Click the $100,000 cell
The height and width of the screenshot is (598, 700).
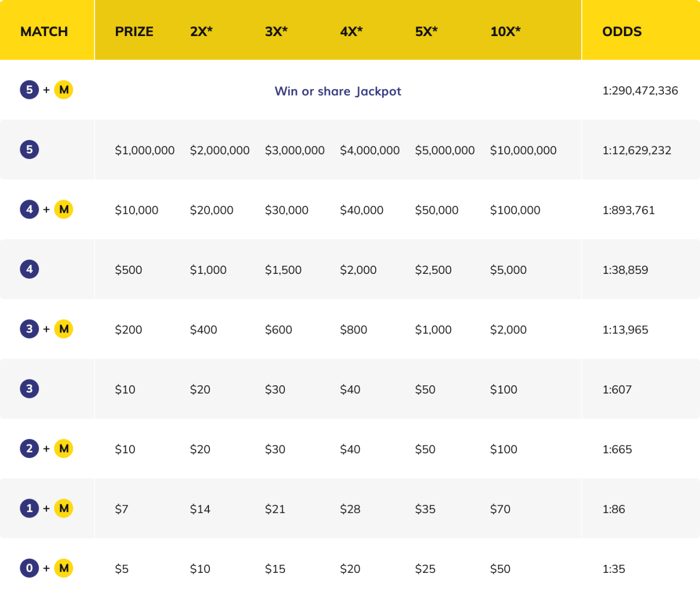515,210
